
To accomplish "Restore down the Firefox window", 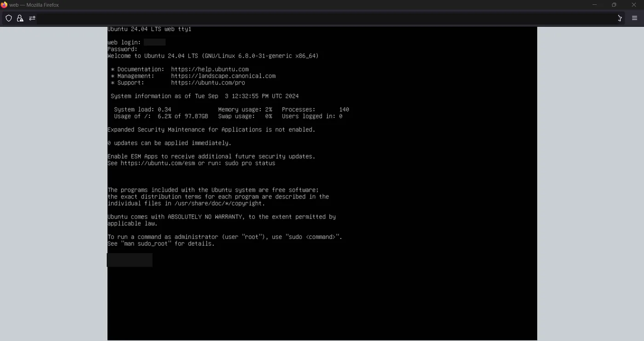I will [614, 5].
